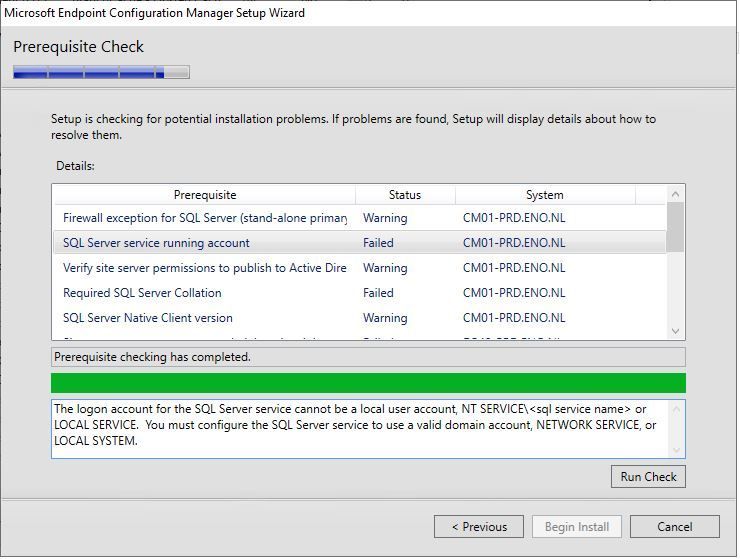Click the SQL Server logon account description text

click(x=355, y=425)
